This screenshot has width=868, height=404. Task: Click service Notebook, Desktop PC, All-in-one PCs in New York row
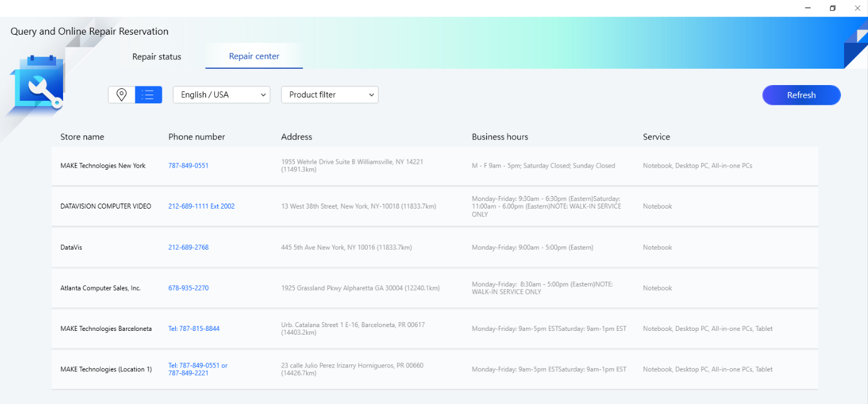[697, 166]
